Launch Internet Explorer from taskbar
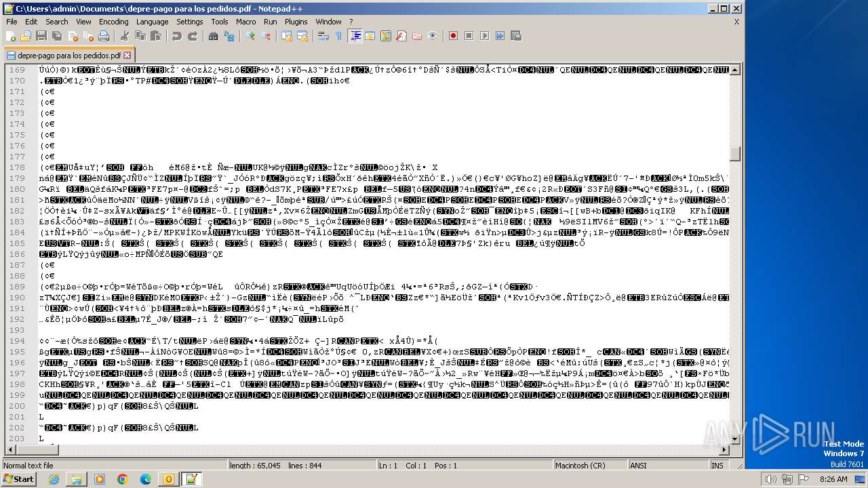 click(54, 479)
